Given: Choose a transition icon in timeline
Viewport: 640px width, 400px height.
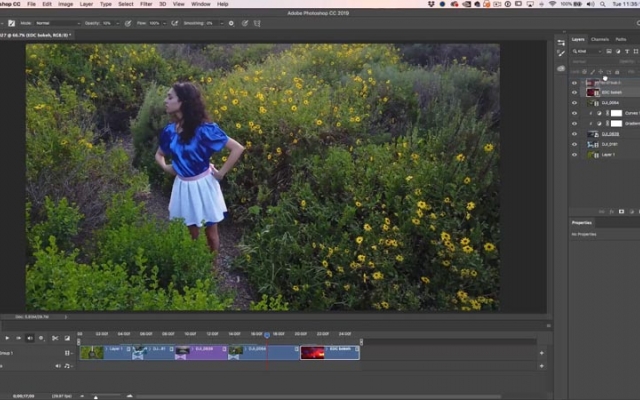Looking at the screenshot, I should tap(67, 338).
